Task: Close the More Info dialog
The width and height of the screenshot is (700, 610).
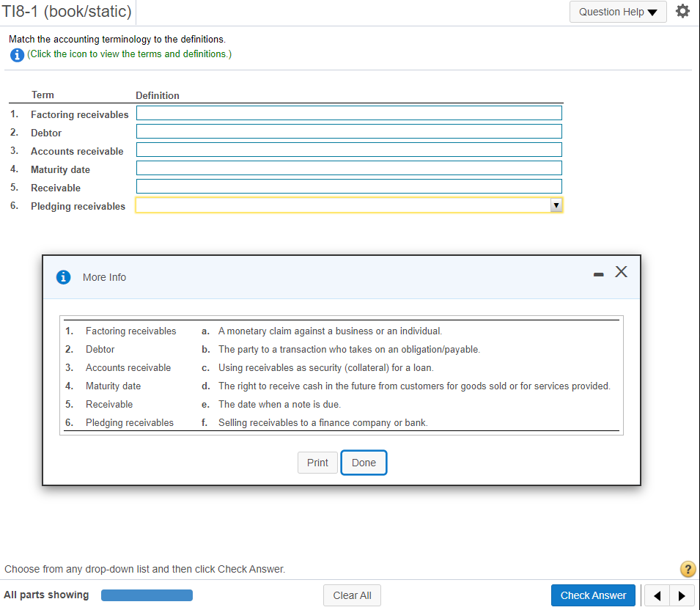Action: [x=621, y=271]
